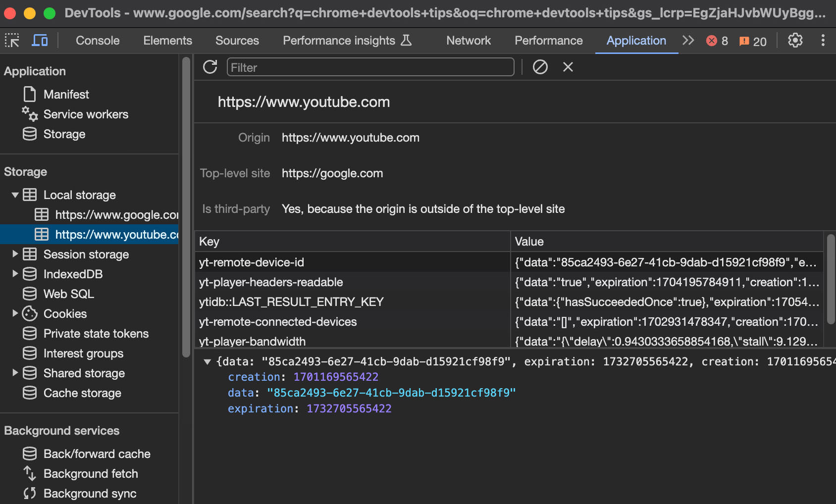Clear all entries with the circle-slash icon
The width and height of the screenshot is (836, 504).
(x=540, y=67)
